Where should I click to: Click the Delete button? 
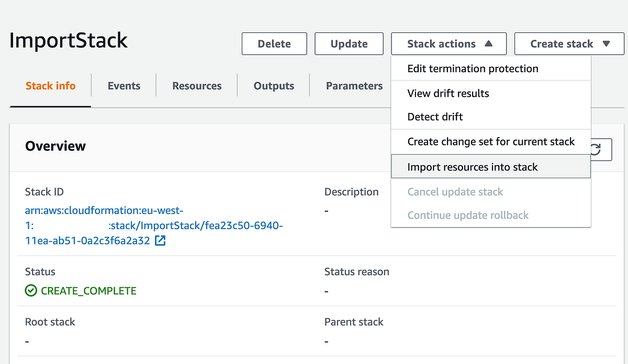coord(274,43)
